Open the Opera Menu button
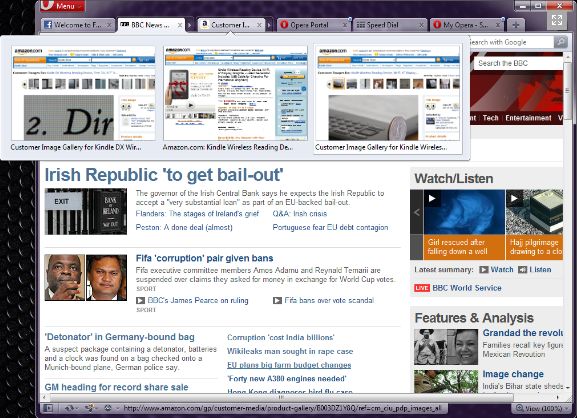 pos(62,6)
